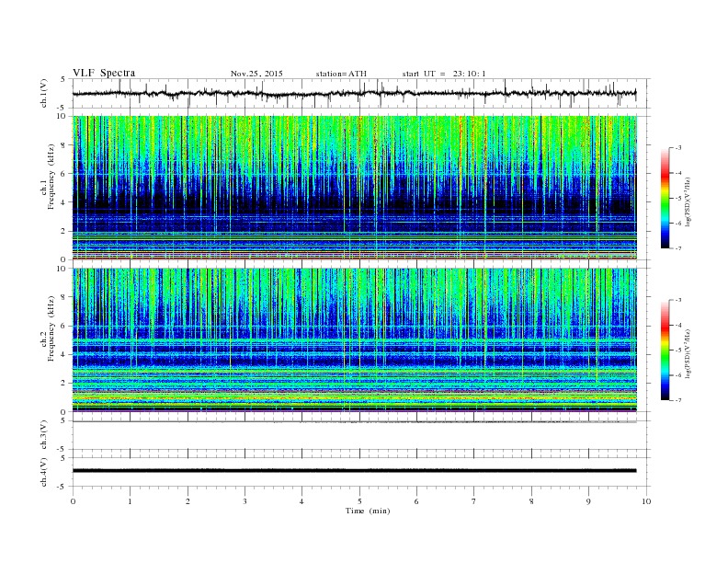The height and width of the screenshot is (563, 728).
Task: Click the "9" tick on the time axis
Action: pyautogui.click(x=588, y=501)
